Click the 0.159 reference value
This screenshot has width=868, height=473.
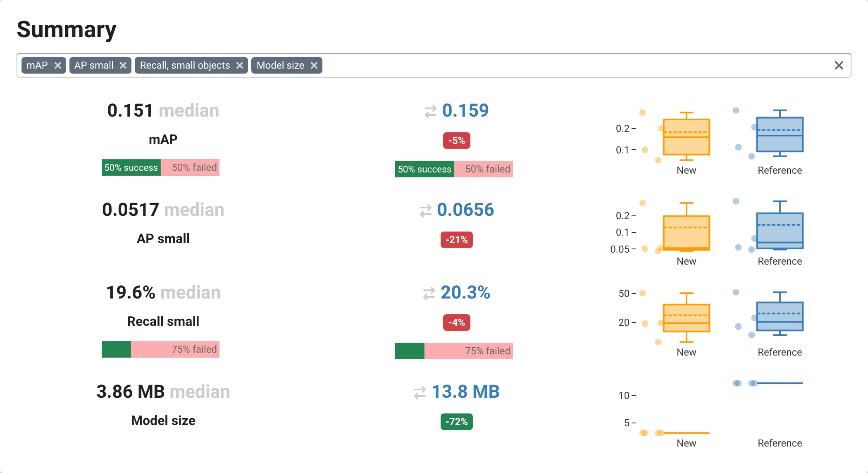click(465, 111)
